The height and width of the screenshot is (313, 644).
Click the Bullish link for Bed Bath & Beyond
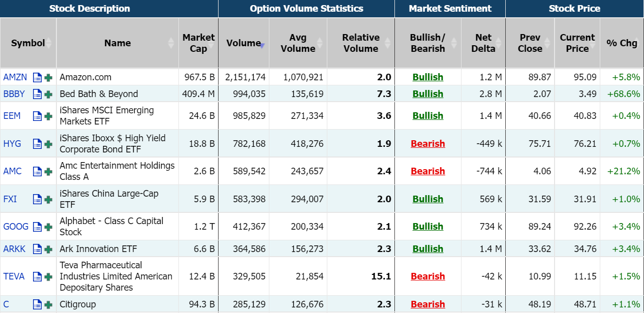(427, 94)
